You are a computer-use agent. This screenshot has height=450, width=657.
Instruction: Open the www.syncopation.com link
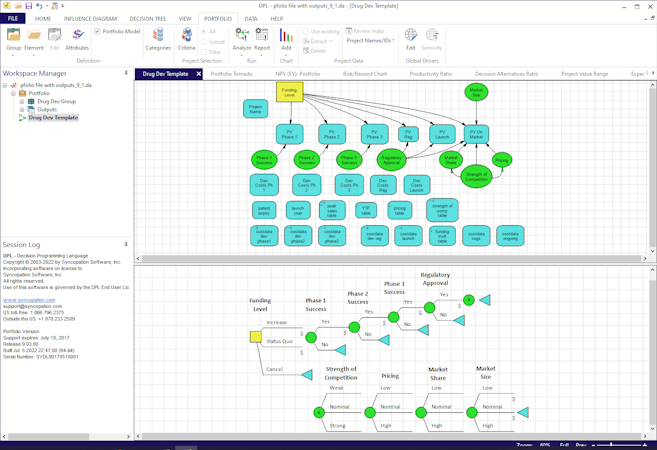click(x=29, y=300)
